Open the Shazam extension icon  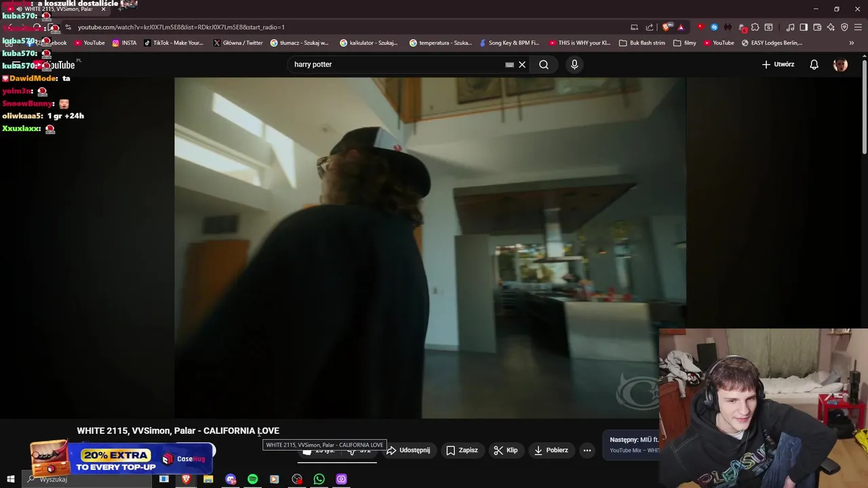coord(714,27)
